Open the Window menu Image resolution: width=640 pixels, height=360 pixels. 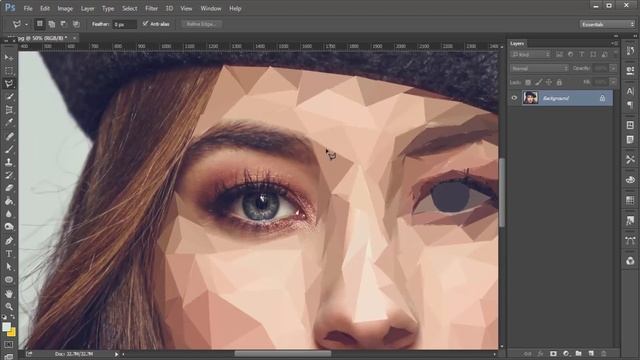pos(211,8)
